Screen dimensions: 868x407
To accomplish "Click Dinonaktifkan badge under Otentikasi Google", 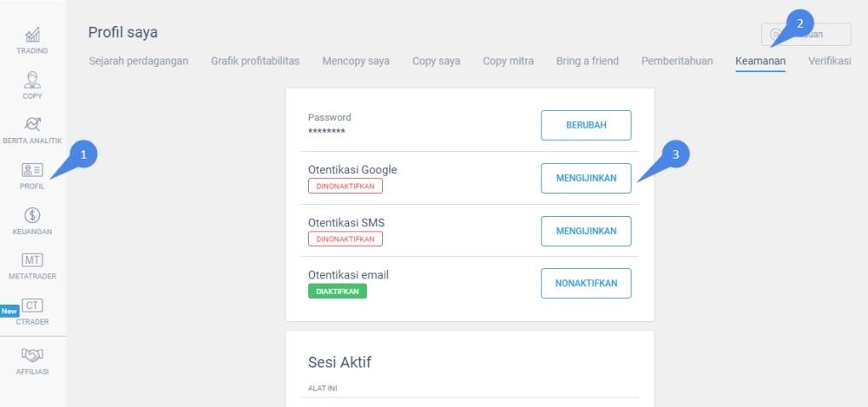I will [x=345, y=186].
